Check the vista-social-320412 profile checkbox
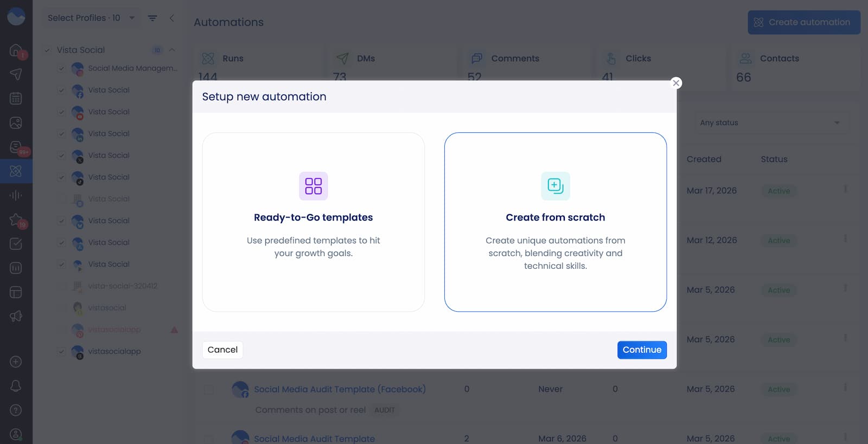 click(x=61, y=286)
